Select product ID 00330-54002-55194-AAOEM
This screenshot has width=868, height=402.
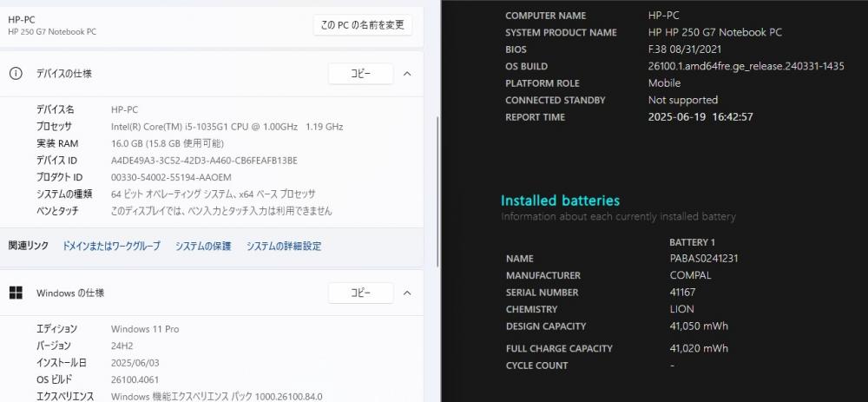(x=171, y=177)
